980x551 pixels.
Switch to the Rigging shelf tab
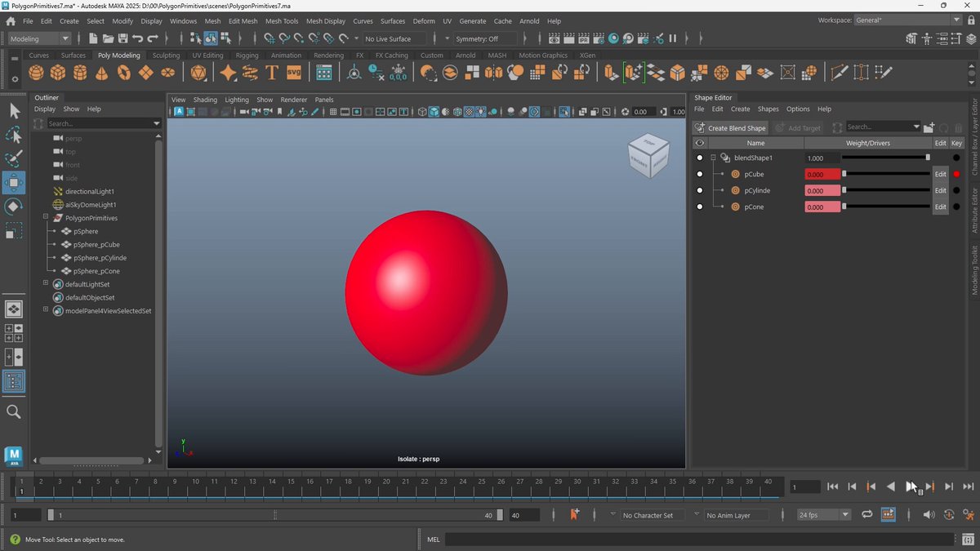(x=247, y=56)
